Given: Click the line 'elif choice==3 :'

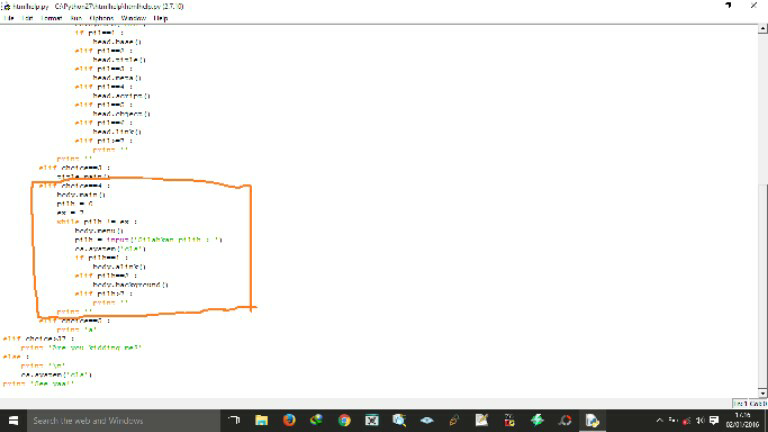Looking at the screenshot, I should pos(74,168).
